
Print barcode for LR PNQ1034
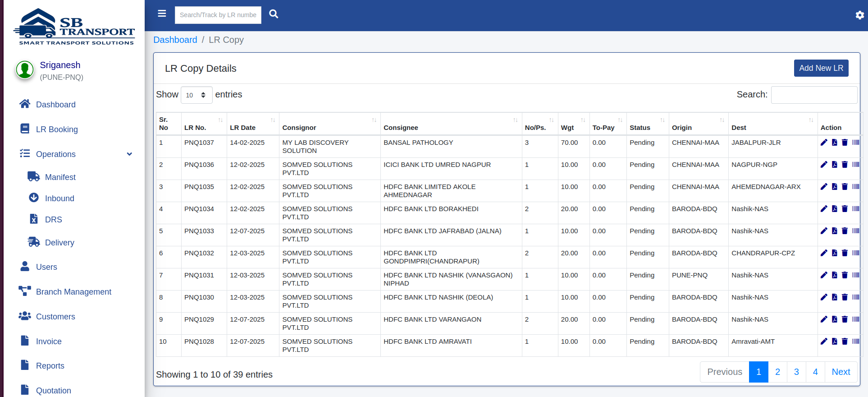[855, 209]
